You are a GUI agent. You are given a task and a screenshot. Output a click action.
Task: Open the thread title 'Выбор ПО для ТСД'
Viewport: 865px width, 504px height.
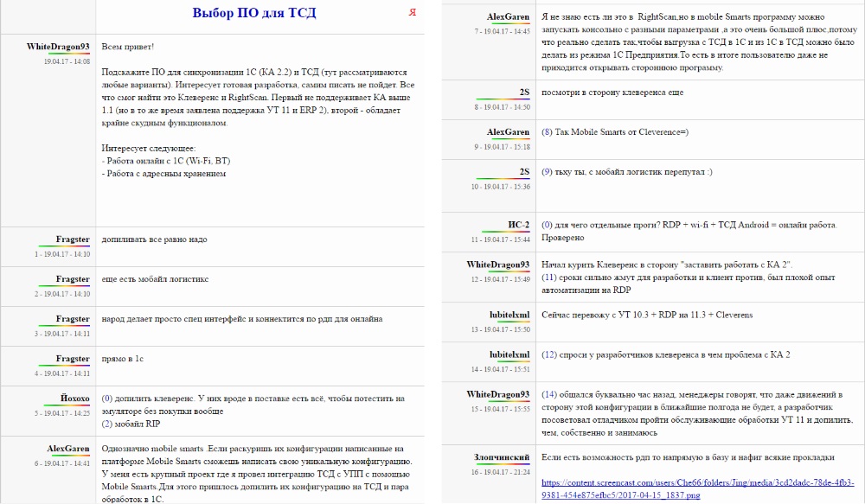pos(254,13)
